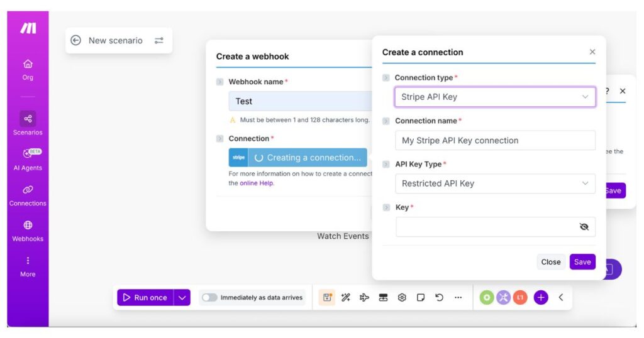This screenshot has height=338, width=644.
Task: Toggle Key field visibility eye icon
Action: tap(584, 227)
